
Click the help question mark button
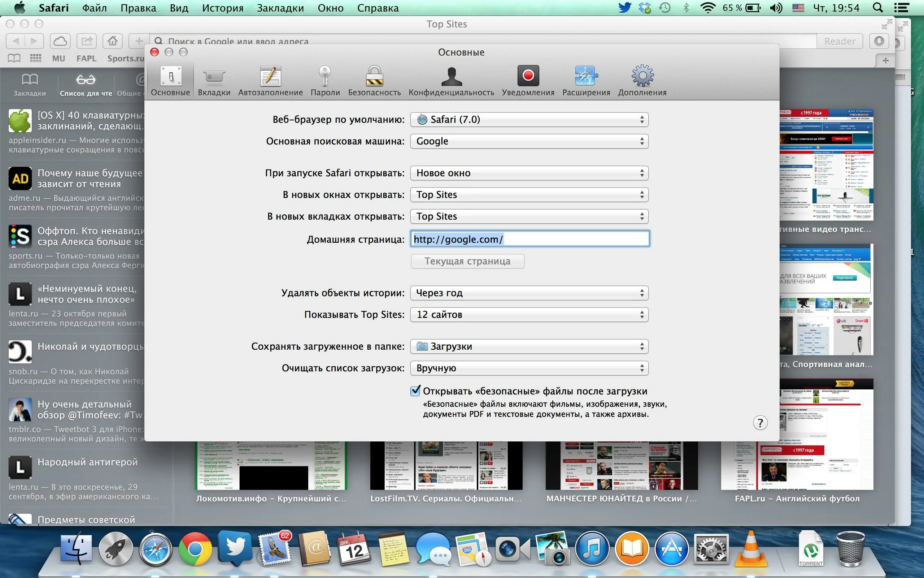point(760,423)
